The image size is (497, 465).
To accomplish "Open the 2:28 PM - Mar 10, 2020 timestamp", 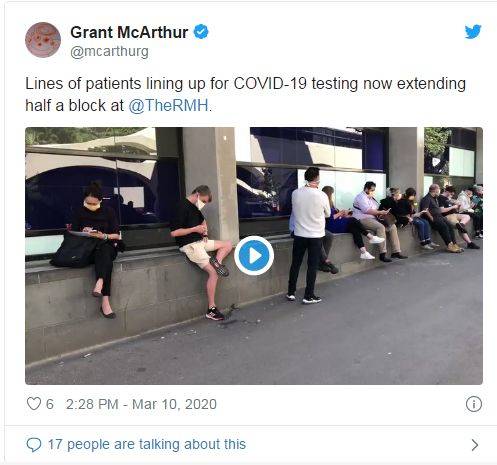I will pyautogui.click(x=141, y=404).
